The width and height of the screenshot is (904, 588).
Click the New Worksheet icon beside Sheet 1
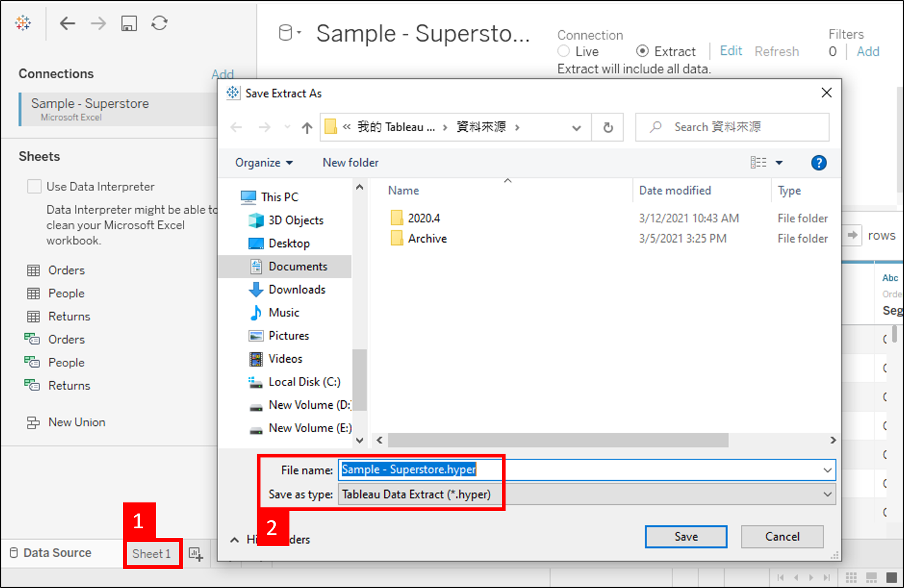(x=196, y=554)
